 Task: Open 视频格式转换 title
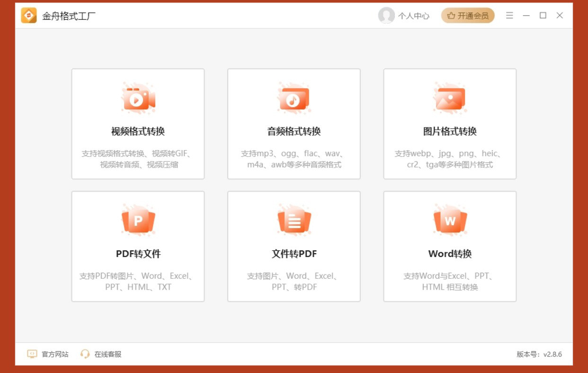138,132
